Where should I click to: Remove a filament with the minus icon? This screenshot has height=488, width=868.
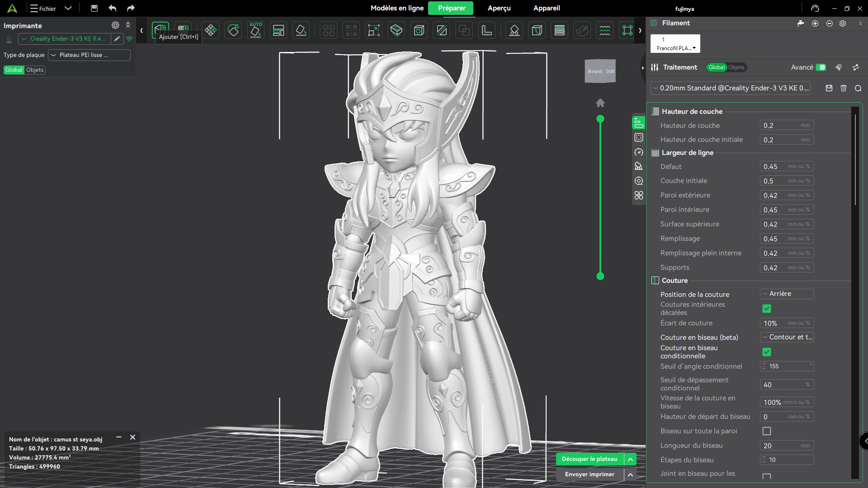(830, 23)
